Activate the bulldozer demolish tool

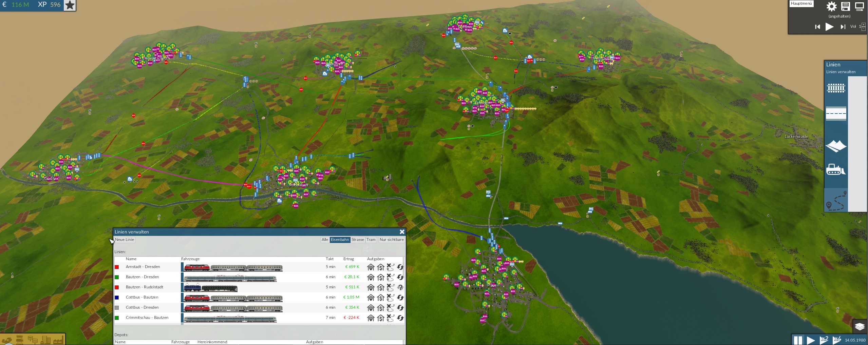[x=836, y=169]
